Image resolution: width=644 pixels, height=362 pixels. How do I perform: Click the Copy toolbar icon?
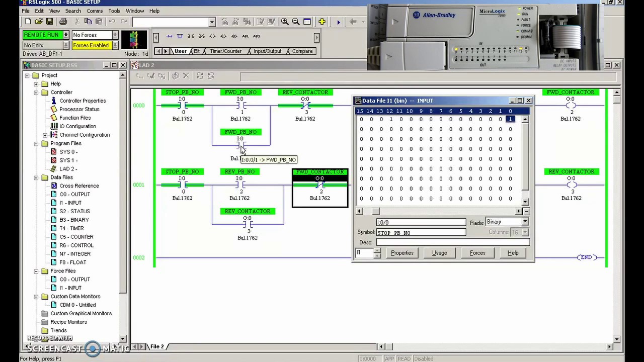tap(88, 22)
